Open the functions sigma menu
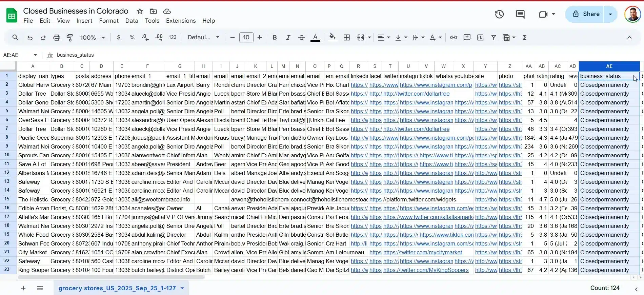The image size is (644, 295). tap(524, 37)
